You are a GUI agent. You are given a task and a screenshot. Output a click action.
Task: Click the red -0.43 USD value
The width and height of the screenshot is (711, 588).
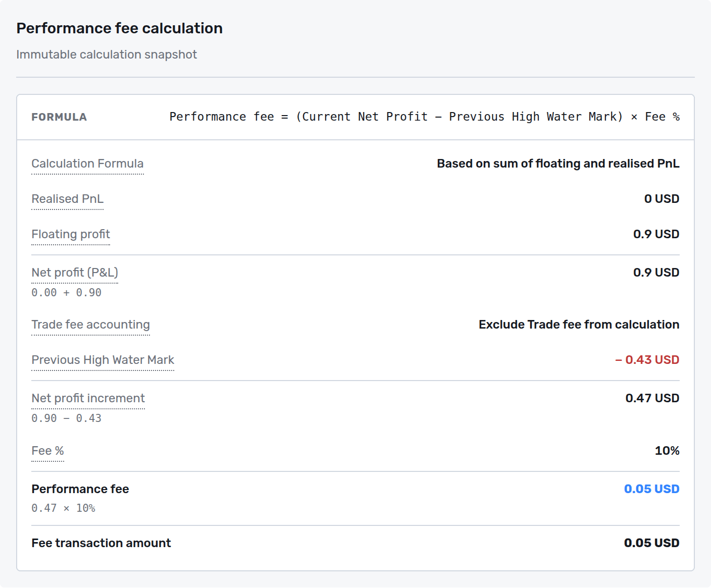pyautogui.click(x=647, y=360)
